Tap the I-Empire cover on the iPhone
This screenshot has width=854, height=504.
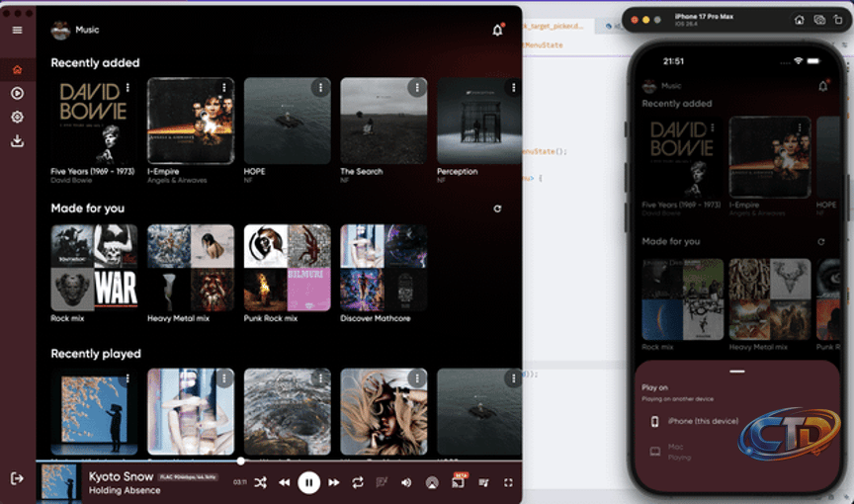(770, 157)
